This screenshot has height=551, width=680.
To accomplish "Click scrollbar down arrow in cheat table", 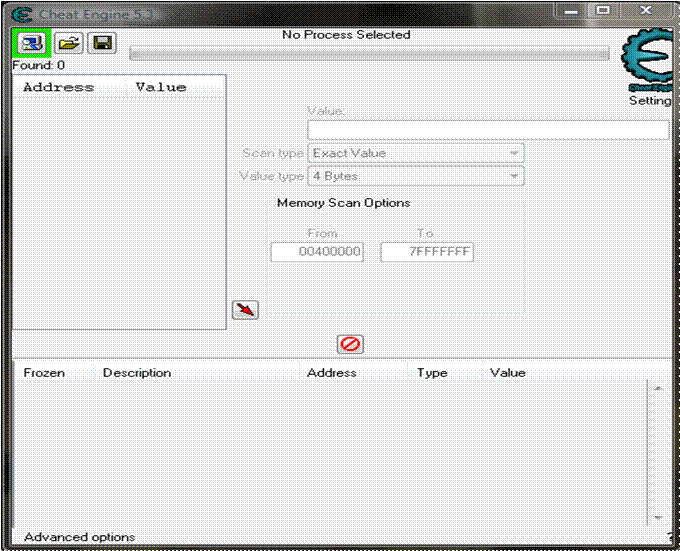I will click(658, 518).
